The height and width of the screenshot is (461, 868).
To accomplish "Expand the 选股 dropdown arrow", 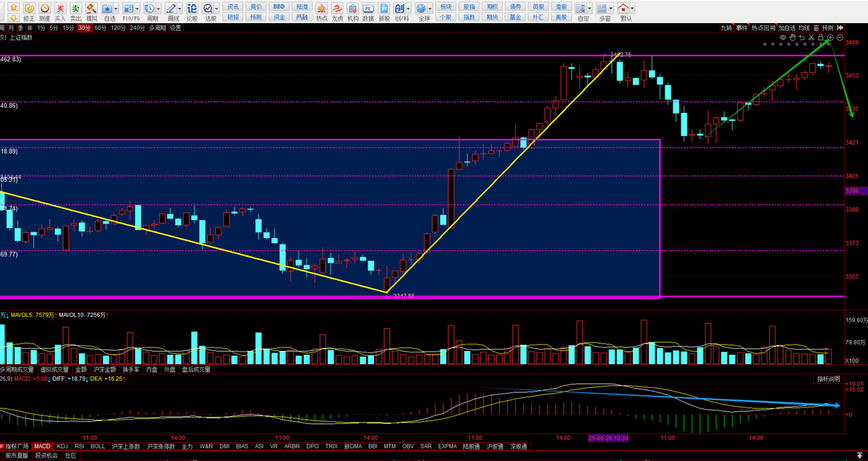I will point(216,8).
